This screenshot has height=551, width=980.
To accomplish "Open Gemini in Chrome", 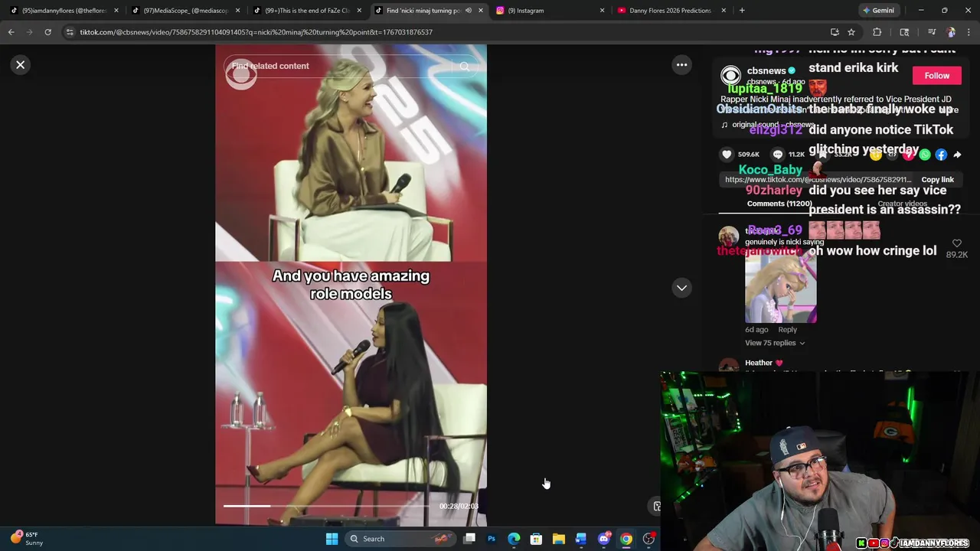I will pos(877,11).
